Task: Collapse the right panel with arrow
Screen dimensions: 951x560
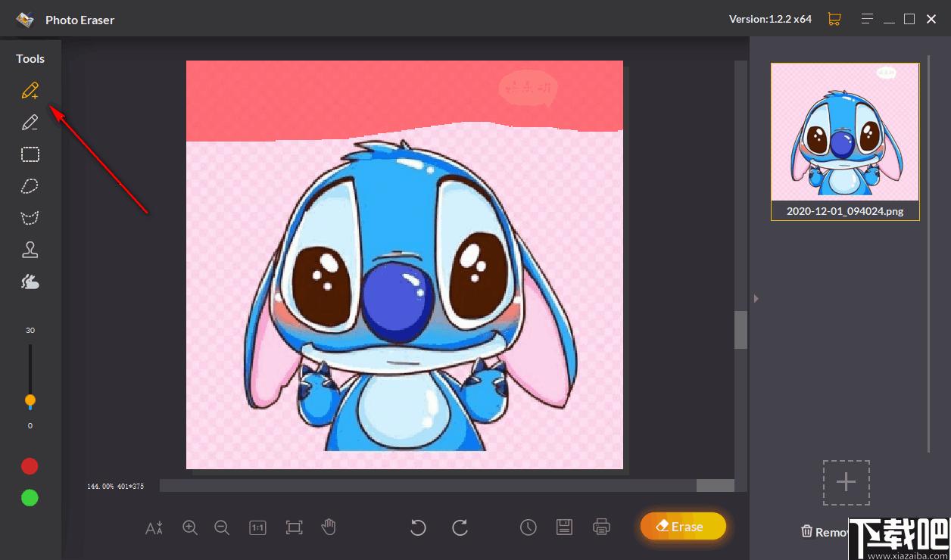Action: 756,299
